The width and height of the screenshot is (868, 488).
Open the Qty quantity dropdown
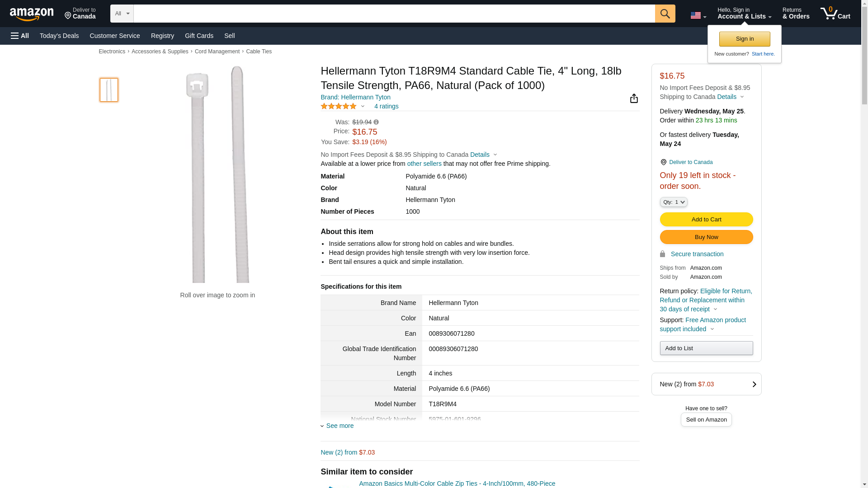click(674, 202)
